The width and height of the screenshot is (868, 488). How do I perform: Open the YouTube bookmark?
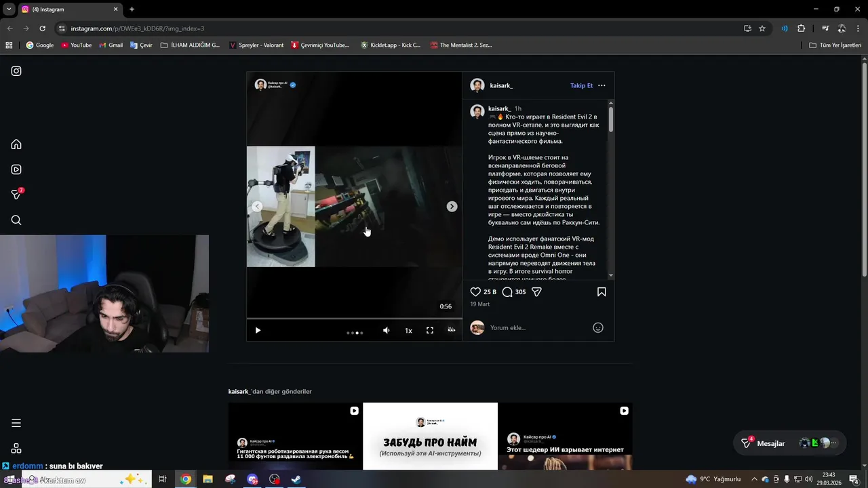coord(76,45)
